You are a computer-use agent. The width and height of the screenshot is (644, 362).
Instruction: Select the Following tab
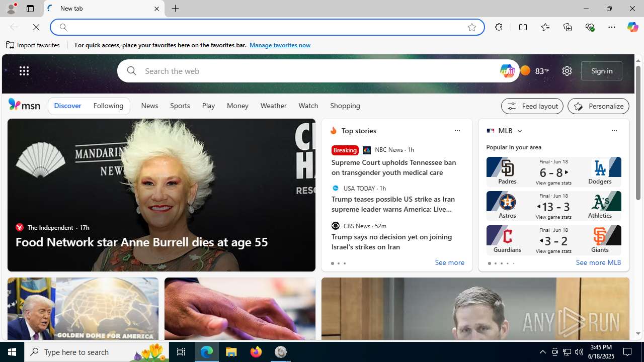point(108,106)
